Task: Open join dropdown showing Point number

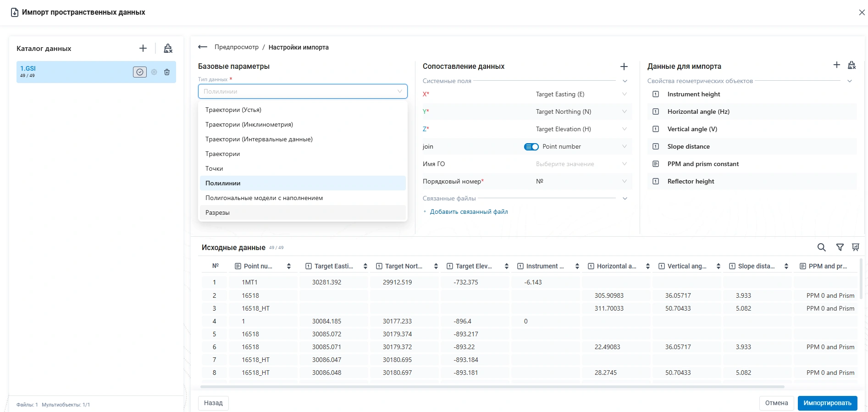Action: [586, 146]
